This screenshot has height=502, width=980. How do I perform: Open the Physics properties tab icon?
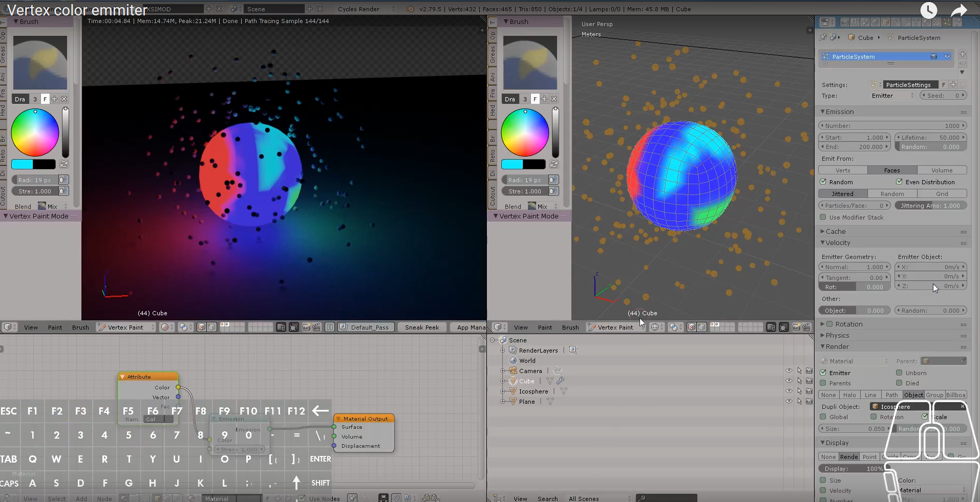(957, 22)
